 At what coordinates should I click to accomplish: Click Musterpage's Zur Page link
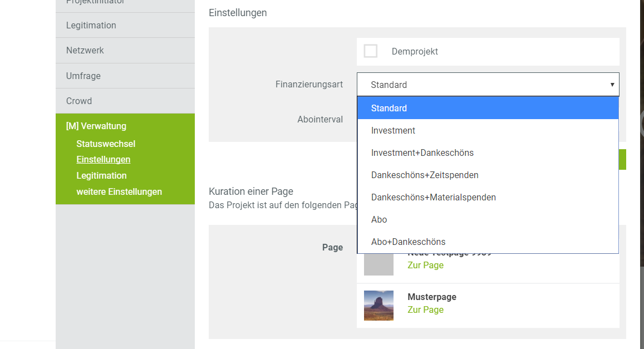point(425,309)
